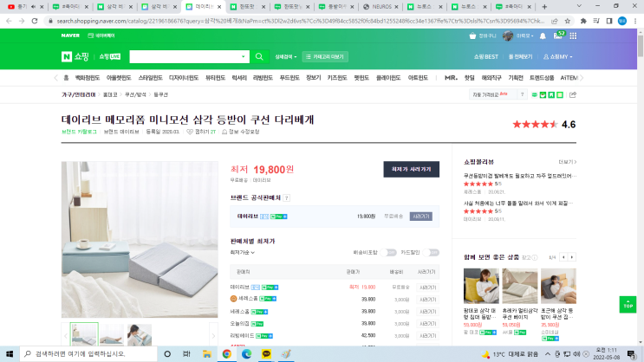Expand the 쇼핑MY dropdown
The height and width of the screenshot is (362, 644).
(557, 56)
